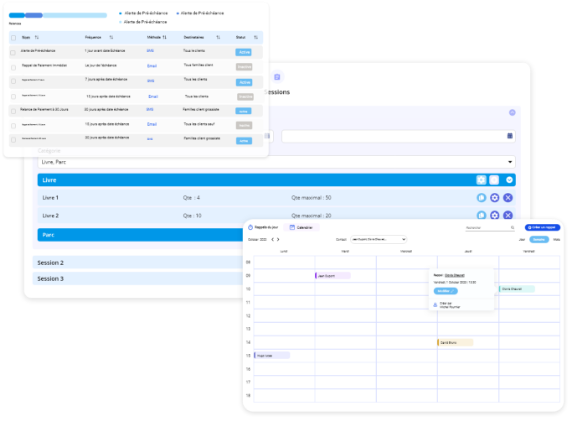572x421 pixels.
Task: Open the contact name link in event popup
Action: coord(455,275)
